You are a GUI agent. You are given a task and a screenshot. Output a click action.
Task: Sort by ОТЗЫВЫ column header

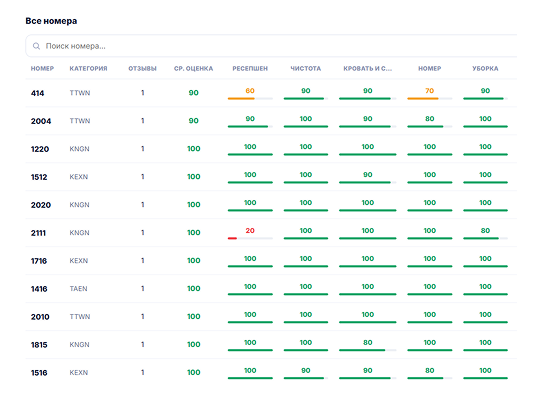(x=142, y=68)
